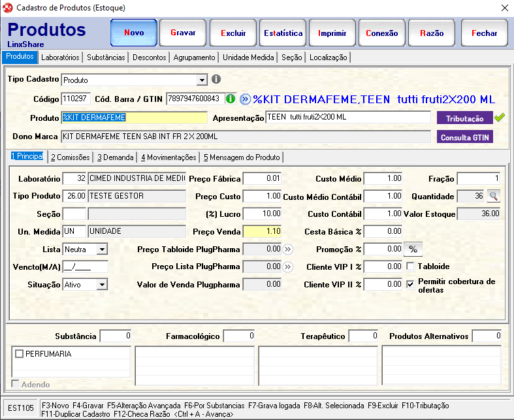The height and width of the screenshot is (420, 514).
Task: Open the 4 Movimentações tab
Action: 168,157
